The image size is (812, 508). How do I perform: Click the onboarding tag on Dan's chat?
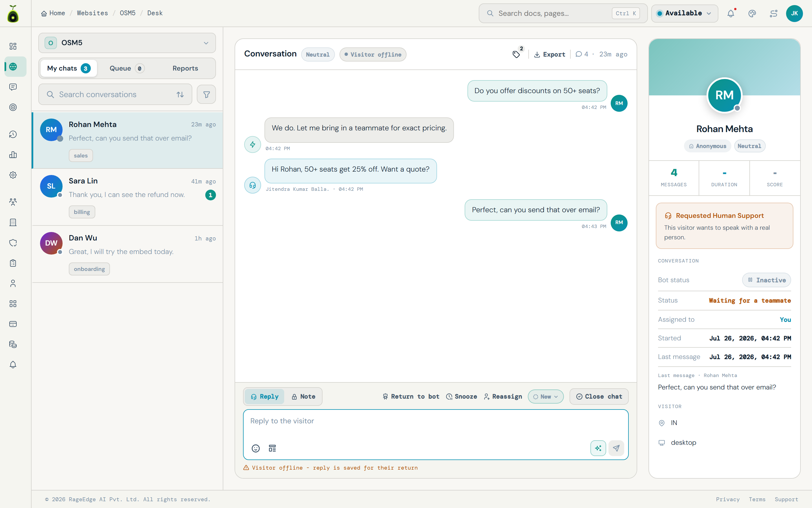click(89, 269)
